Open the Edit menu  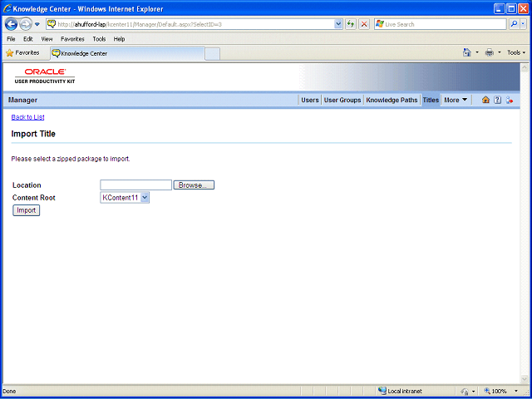click(x=27, y=39)
